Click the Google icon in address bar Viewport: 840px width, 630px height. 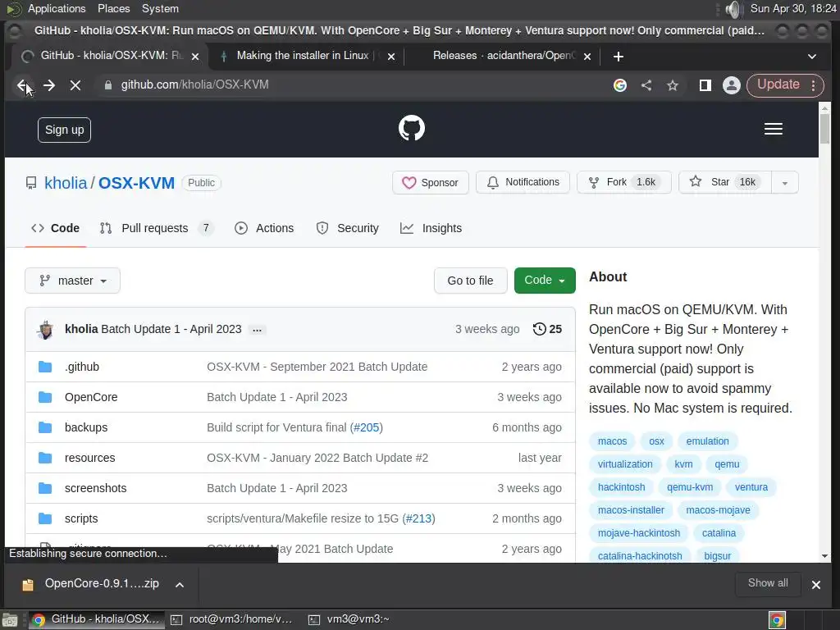point(620,85)
